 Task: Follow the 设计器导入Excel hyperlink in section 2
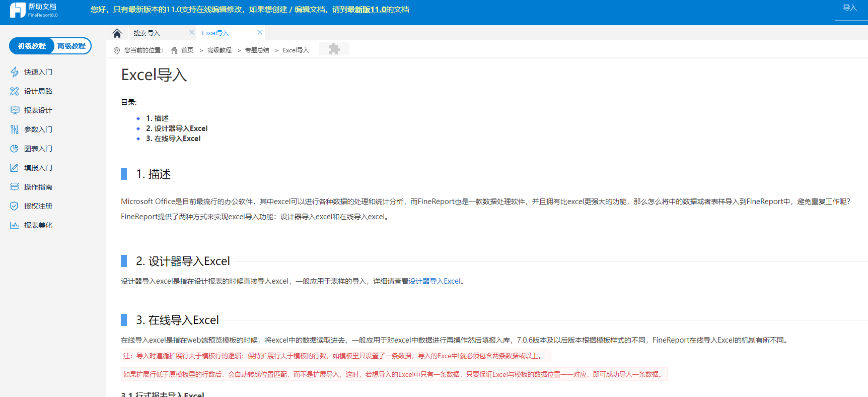[x=435, y=281]
